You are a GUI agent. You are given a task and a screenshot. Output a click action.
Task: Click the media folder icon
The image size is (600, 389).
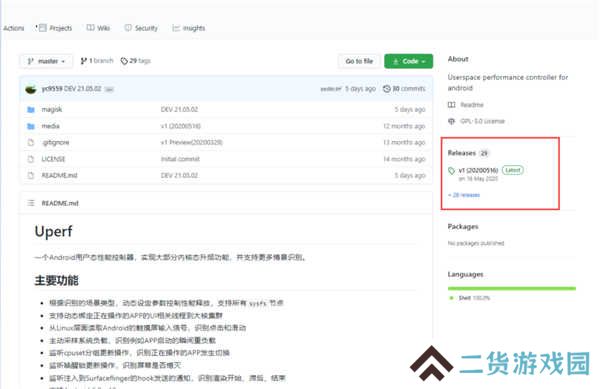click(x=31, y=126)
